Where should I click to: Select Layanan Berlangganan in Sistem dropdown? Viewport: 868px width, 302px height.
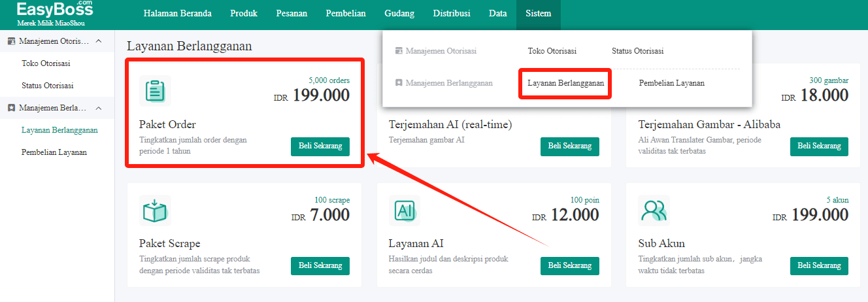tap(565, 84)
